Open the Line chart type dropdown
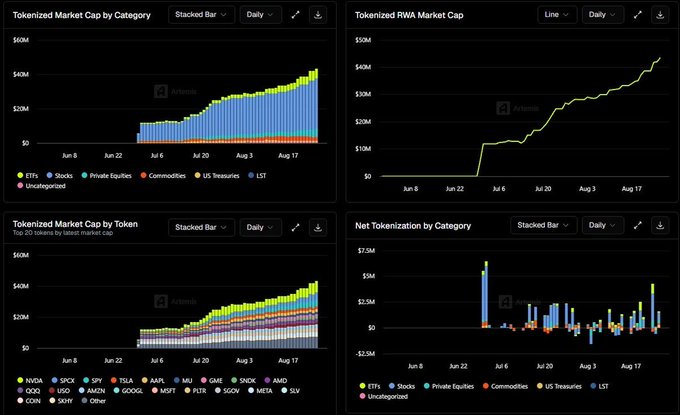The image size is (680, 415). point(557,15)
